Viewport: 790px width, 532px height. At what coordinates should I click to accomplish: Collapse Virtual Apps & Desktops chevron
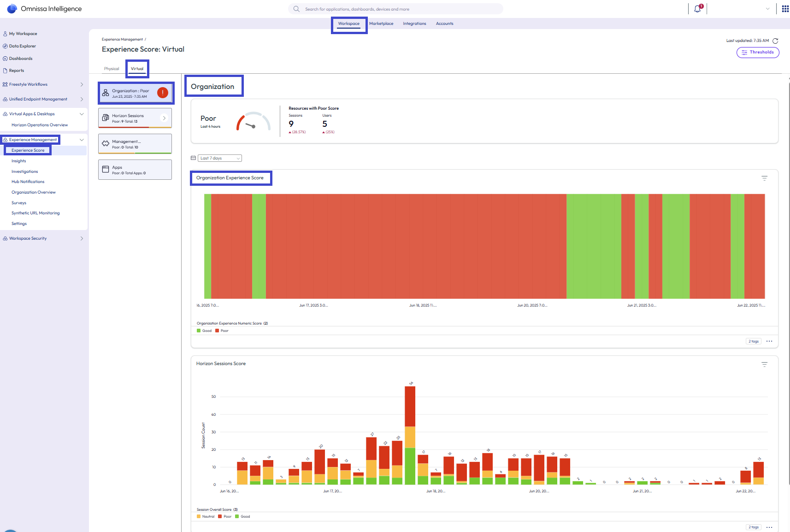[x=82, y=114]
